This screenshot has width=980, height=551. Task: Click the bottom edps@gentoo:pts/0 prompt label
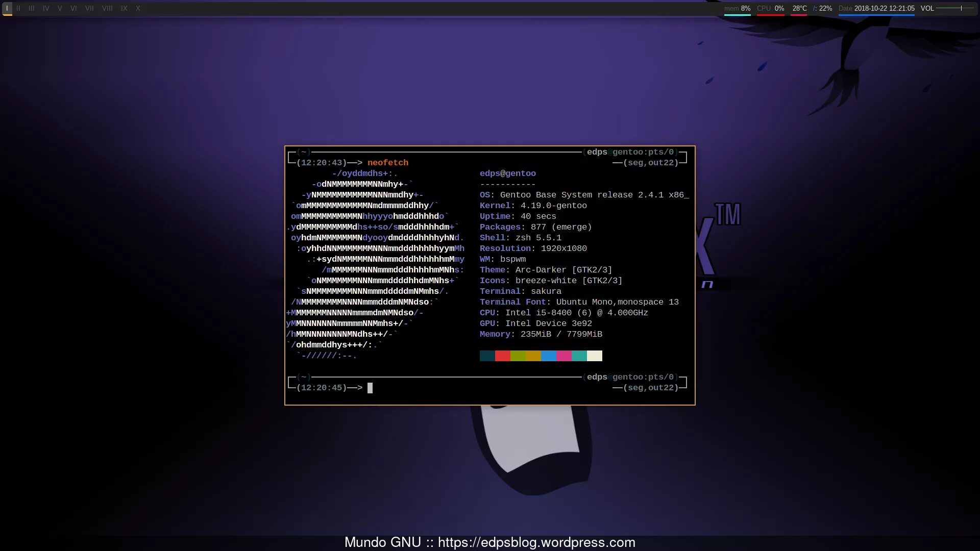point(630,377)
